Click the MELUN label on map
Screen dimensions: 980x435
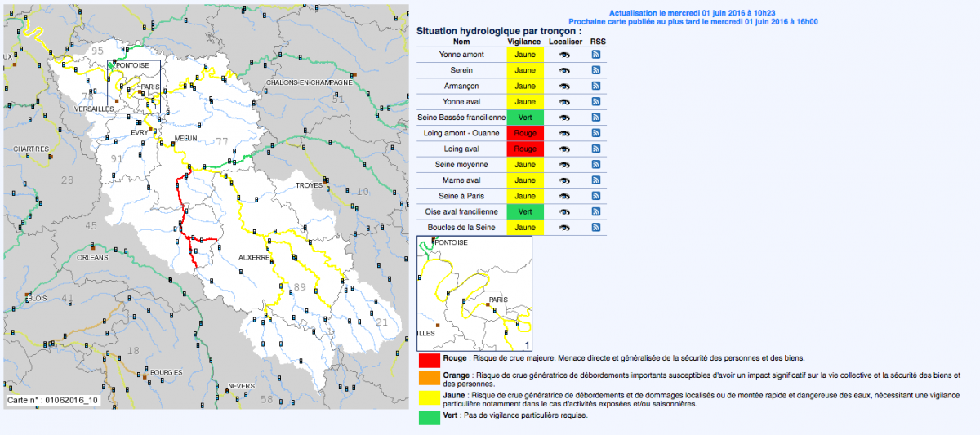(x=186, y=139)
